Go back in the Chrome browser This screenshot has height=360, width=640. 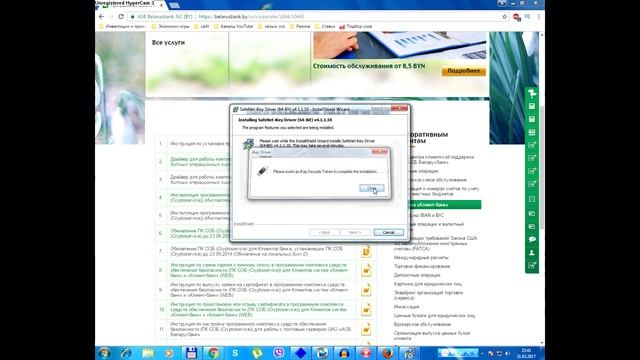point(102,17)
